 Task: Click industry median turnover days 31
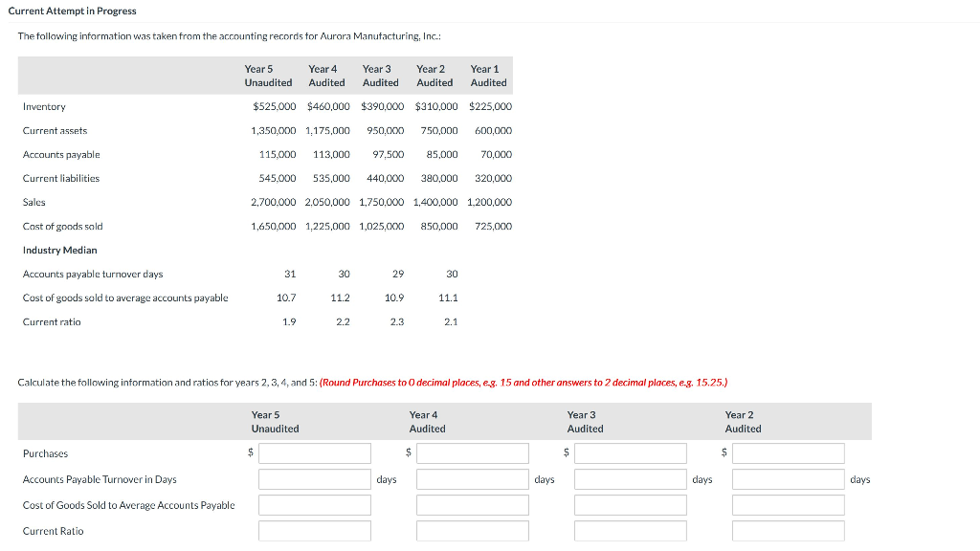pyautogui.click(x=290, y=275)
